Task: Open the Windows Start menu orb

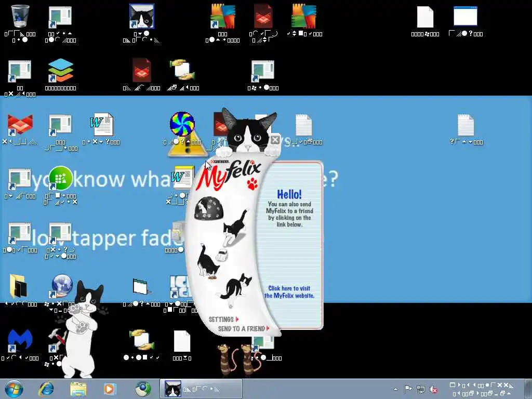Action: click(x=14, y=389)
